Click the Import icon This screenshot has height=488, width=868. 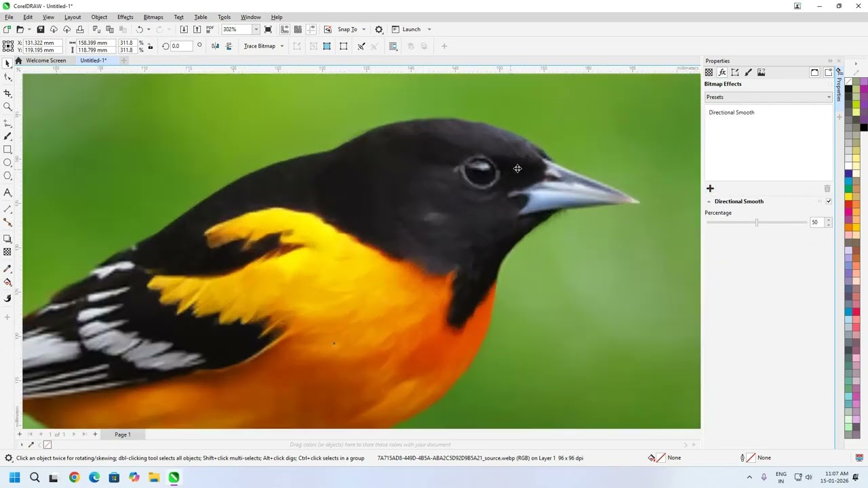point(184,29)
